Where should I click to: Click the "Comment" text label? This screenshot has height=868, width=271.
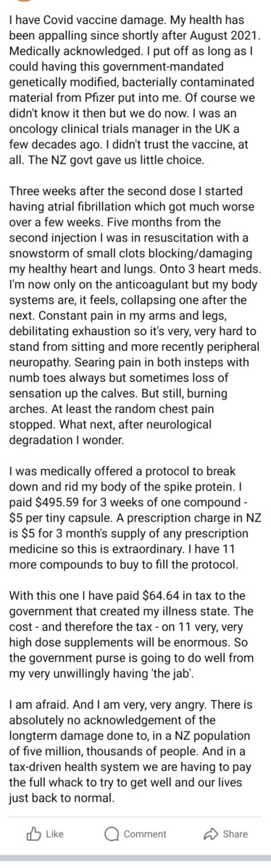pos(145,834)
